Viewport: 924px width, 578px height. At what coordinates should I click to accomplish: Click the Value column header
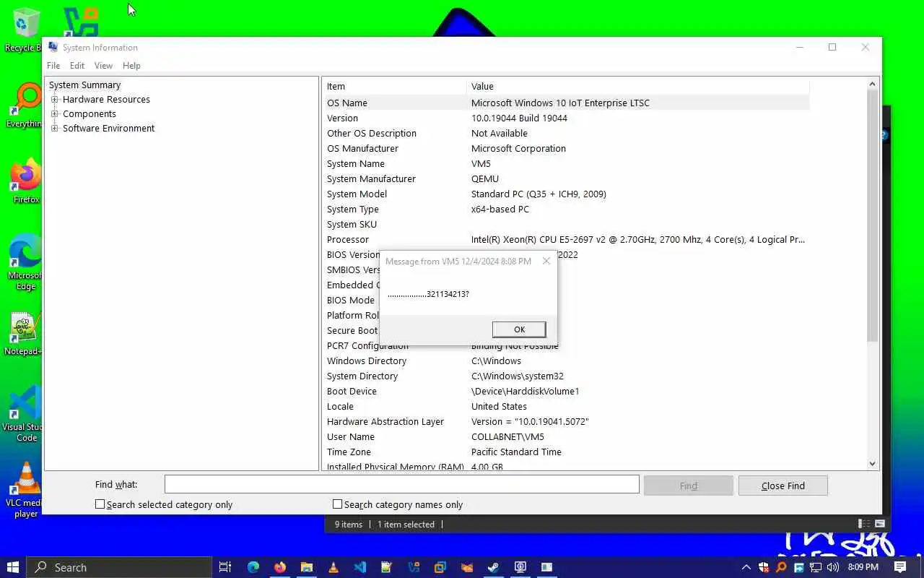[x=637, y=86]
